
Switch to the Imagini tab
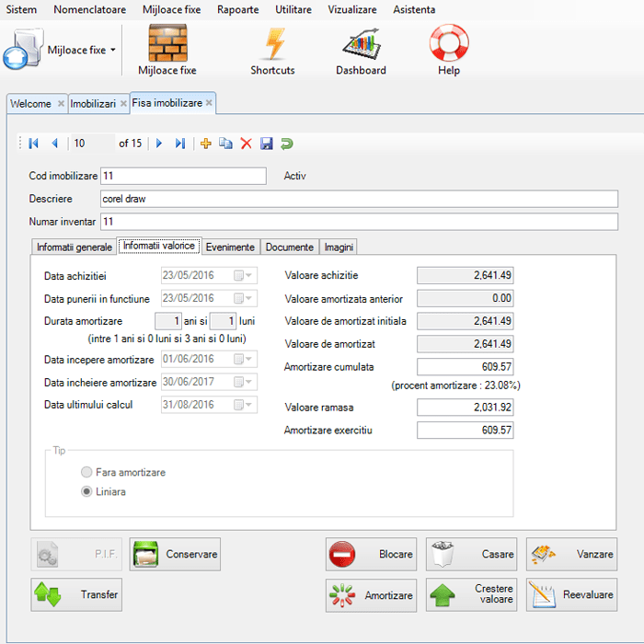[339, 247]
